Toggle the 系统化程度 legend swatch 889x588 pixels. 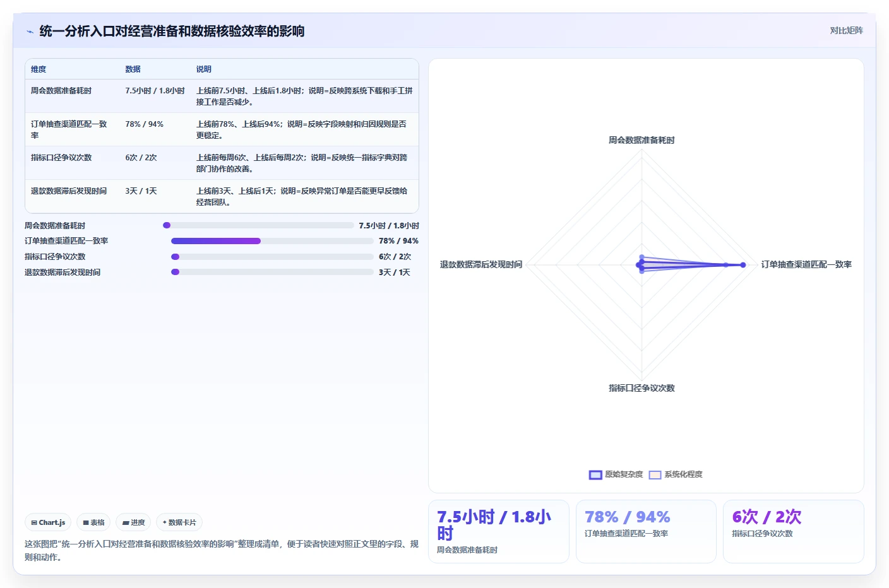(x=655, y=475)
